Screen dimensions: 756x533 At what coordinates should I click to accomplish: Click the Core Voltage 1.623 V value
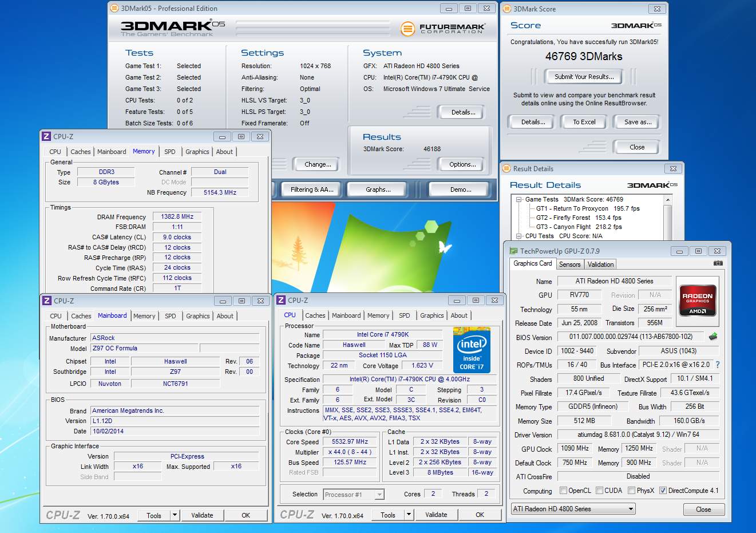pos(422,365)
